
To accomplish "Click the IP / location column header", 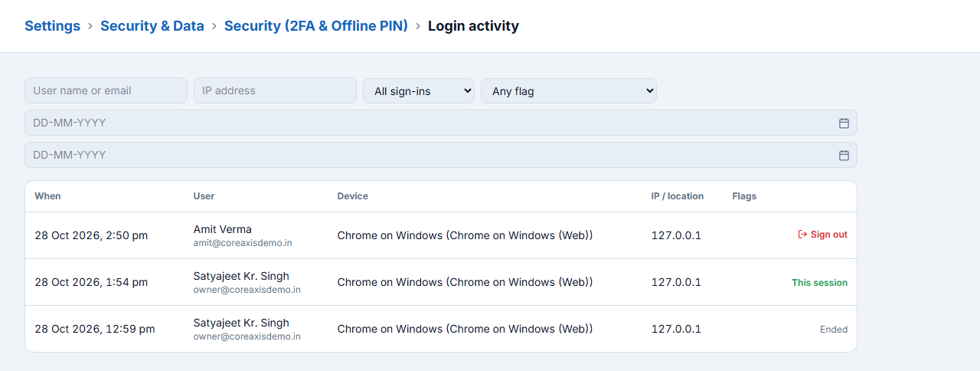I will click(678, 196).
